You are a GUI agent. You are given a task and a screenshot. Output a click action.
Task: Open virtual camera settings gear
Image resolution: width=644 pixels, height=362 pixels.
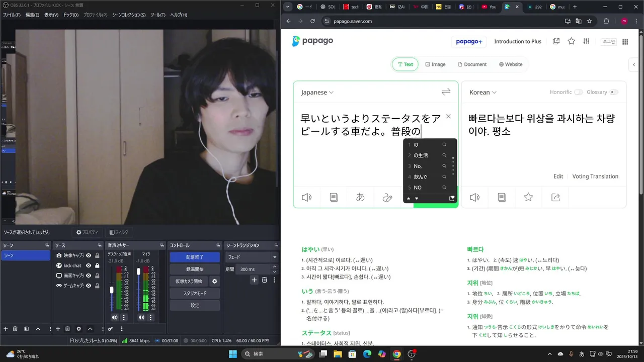(x=215, y=281)
